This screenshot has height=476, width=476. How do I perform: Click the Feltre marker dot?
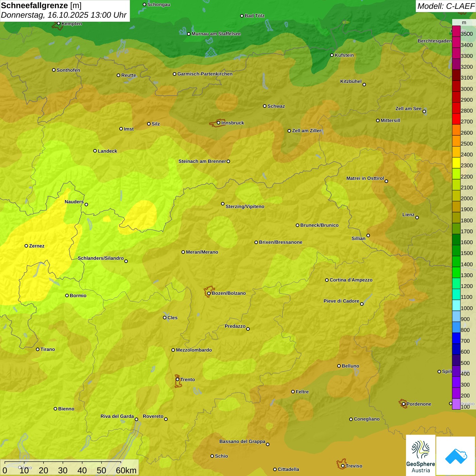click(x=293, y=392)
